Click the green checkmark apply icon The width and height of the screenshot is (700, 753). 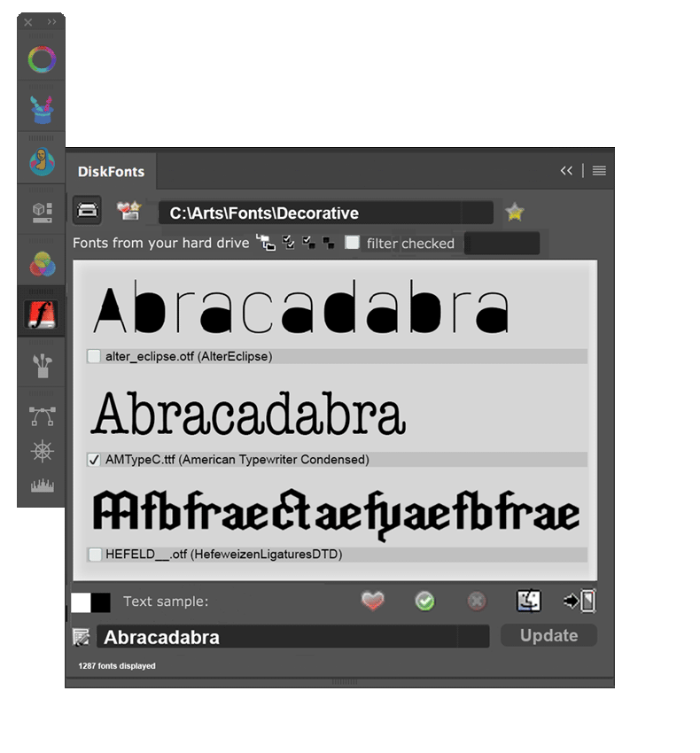click(424, 602)
